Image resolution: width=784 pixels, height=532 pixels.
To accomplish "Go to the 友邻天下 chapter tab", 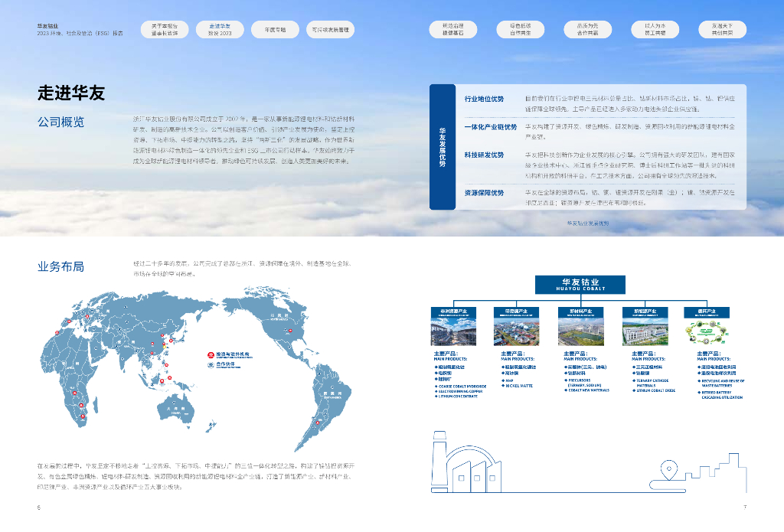I will (x=723, y=30).
